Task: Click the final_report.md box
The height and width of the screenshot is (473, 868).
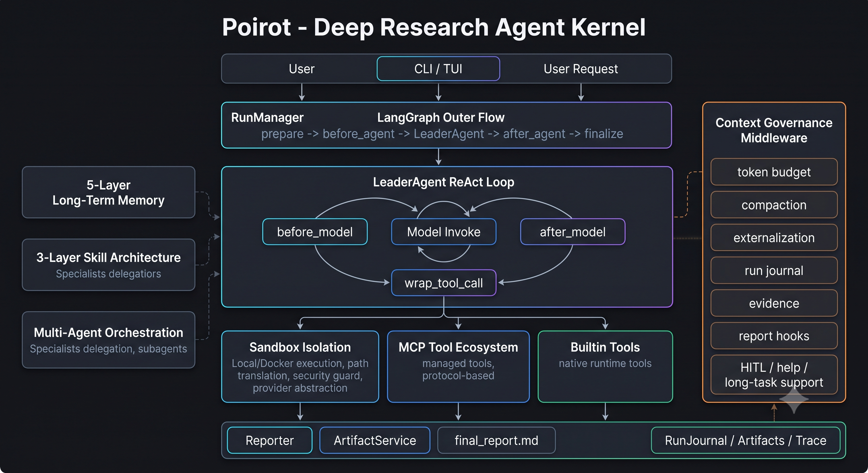Action: (496, 440)
